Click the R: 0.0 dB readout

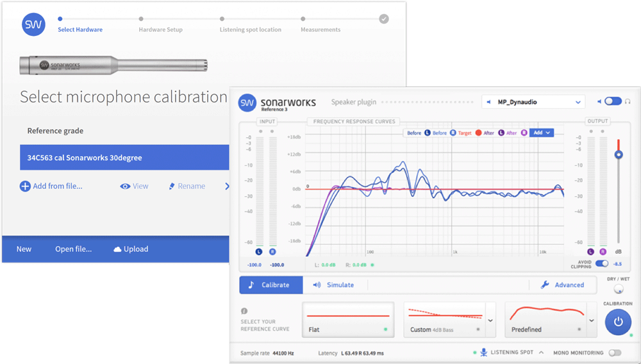point(356,265)
